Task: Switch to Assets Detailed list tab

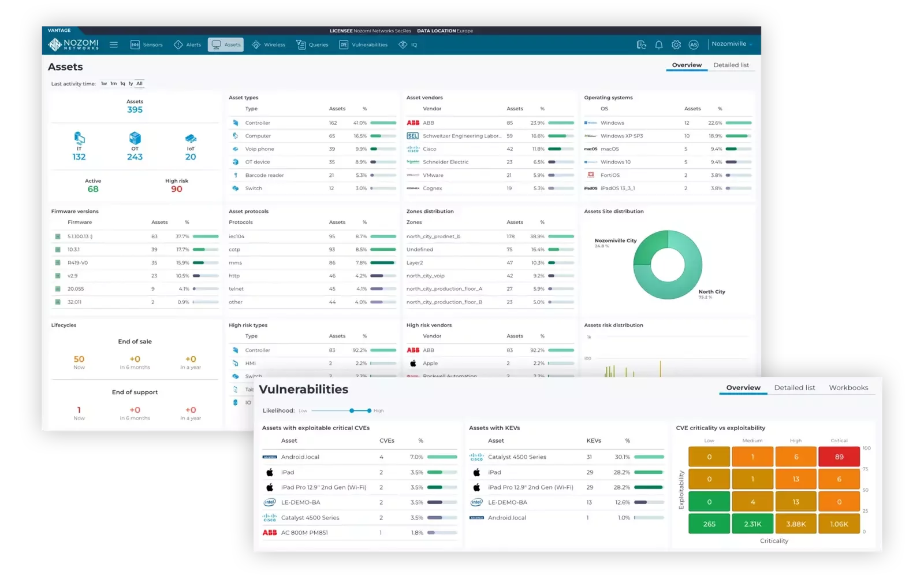Action: [731, 65]
